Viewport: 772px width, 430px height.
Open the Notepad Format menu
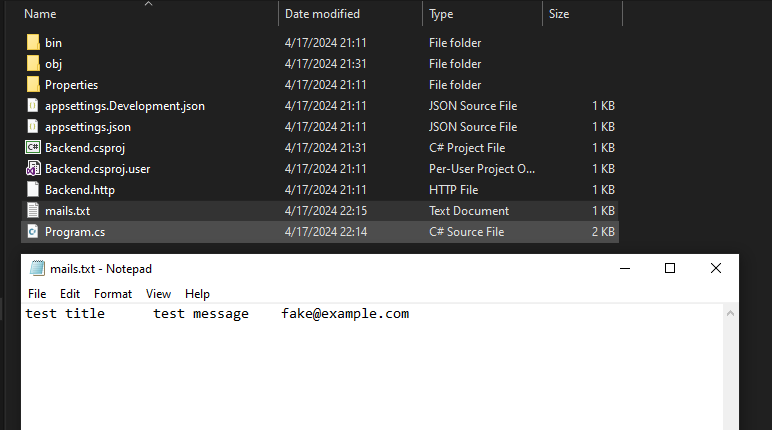[x=113, y=294]
